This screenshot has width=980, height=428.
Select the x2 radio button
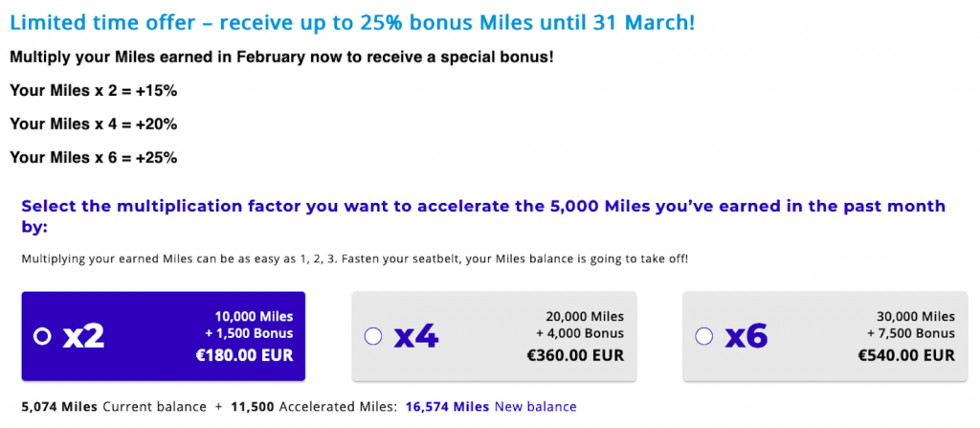[42, 337]
